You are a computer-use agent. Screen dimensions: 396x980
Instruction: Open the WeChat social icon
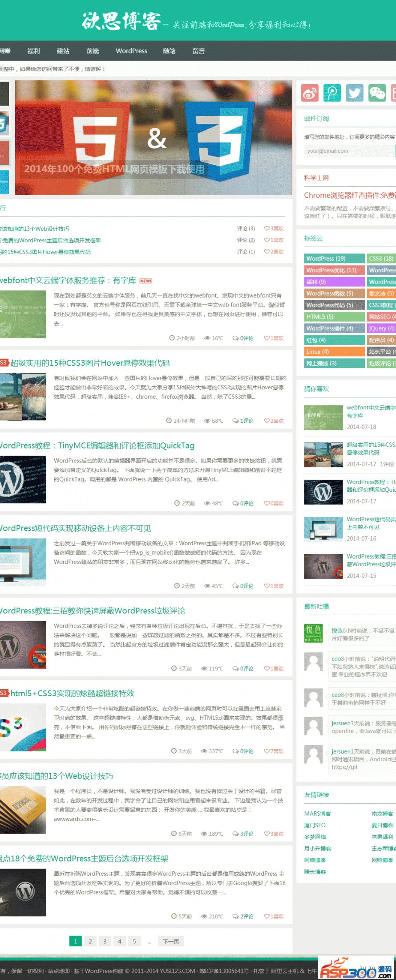[x=377, y=93]
